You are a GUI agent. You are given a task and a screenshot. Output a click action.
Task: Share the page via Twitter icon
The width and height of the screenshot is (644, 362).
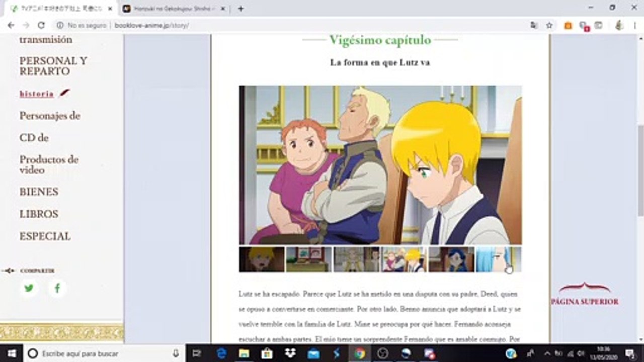click(29, 288)
